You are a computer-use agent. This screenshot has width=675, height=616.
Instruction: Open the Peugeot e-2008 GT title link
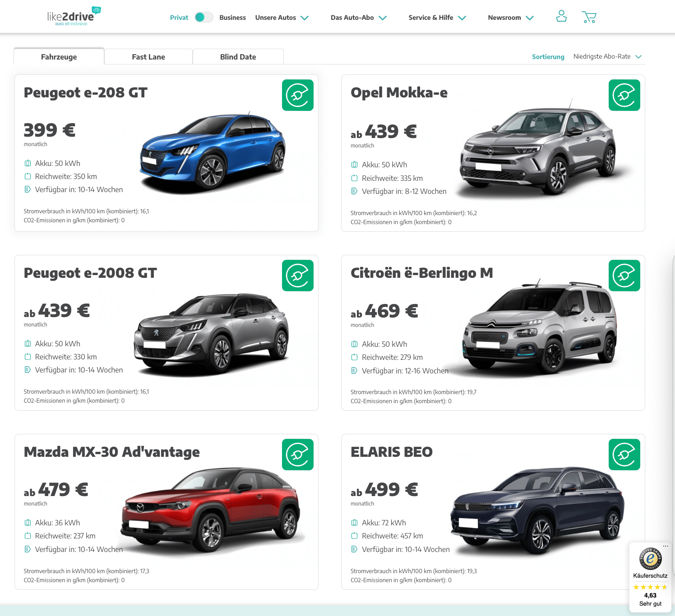90,273
